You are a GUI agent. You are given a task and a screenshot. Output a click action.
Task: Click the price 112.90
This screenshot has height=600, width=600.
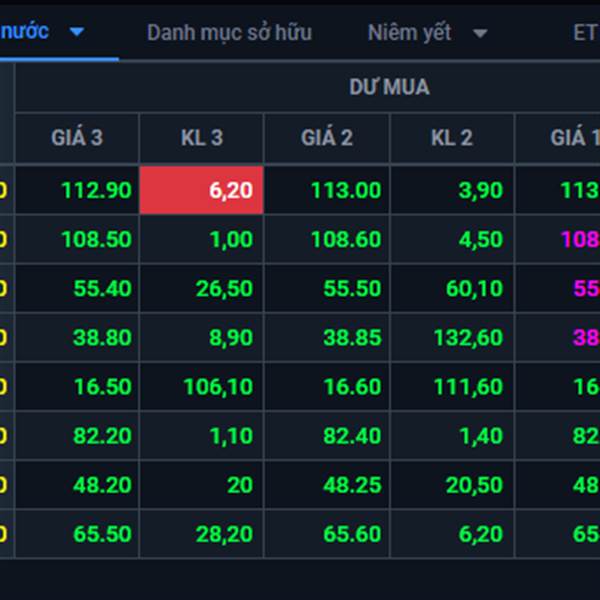tap(96, 190)
